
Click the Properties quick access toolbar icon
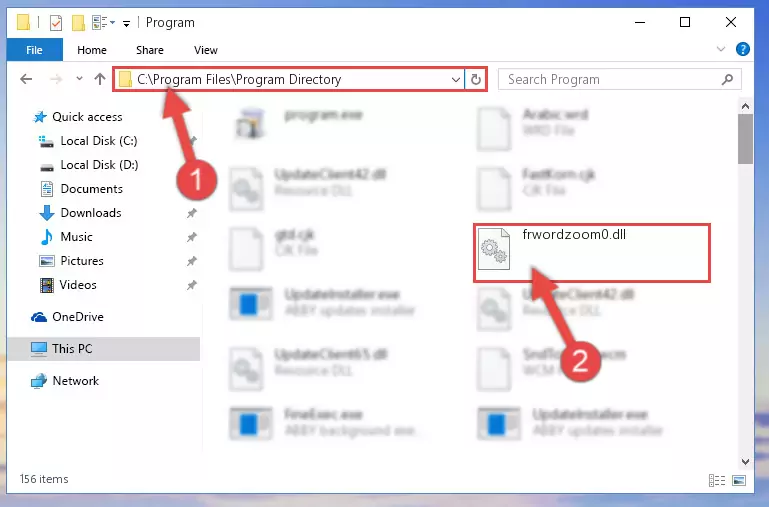pyautogui.click(x=56, y=23)
